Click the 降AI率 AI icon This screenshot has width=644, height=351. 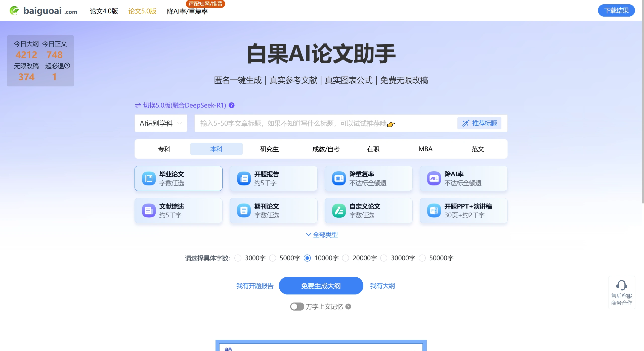click(x=434, y=178)
